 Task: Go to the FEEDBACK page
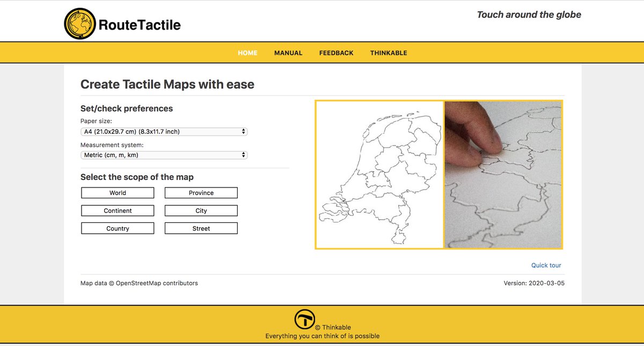pyautogui.click(x=336, y=53)
